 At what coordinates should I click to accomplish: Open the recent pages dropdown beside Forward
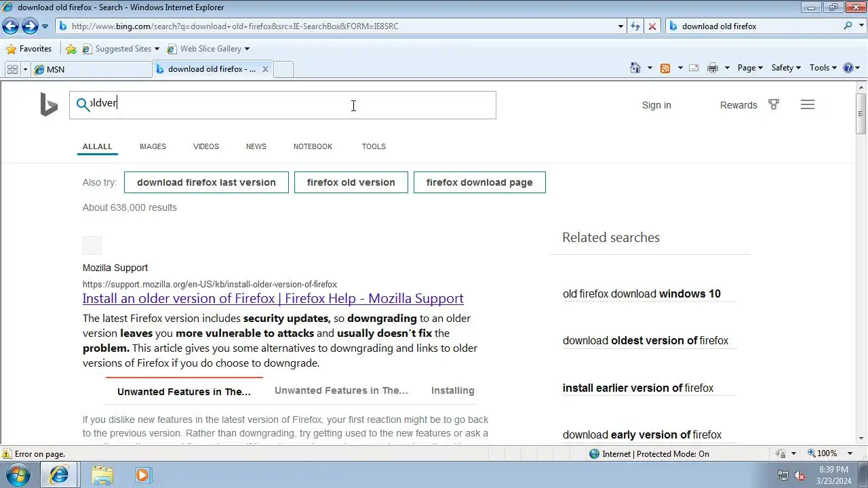45,26
